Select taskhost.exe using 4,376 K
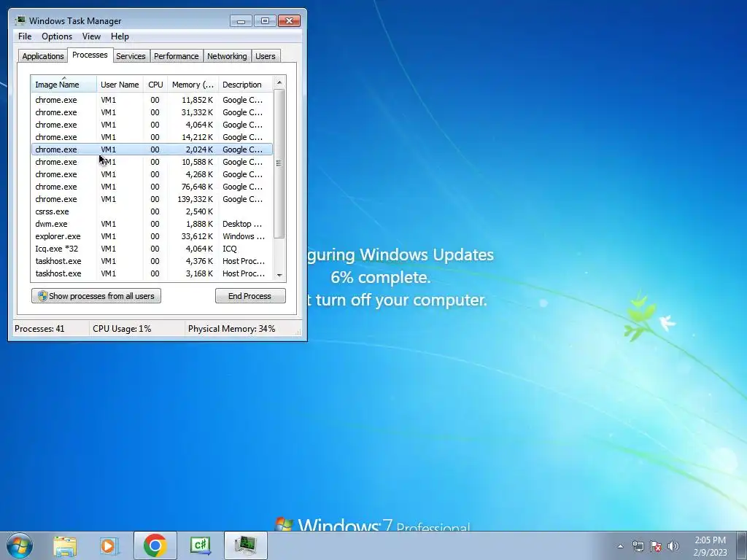This screenshot has width=747, height=560. [152, 261]
